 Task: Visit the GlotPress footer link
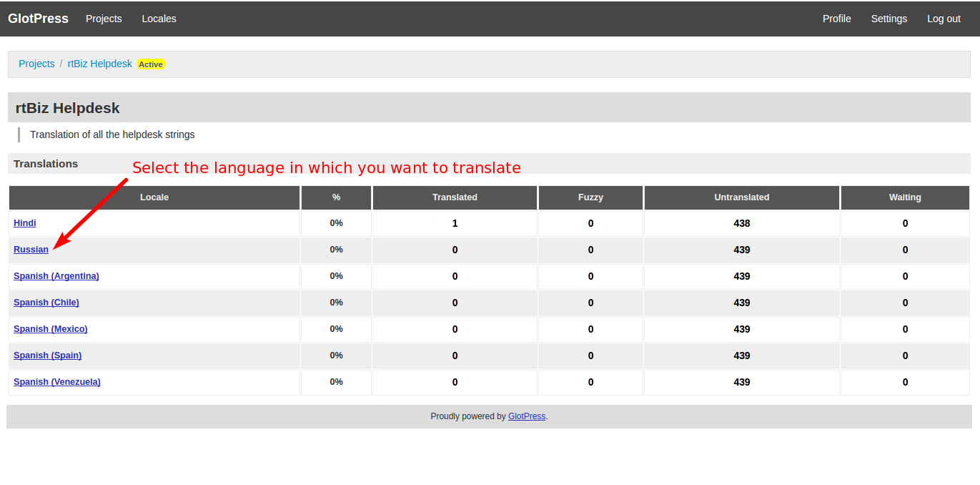(x=527, y=416)
